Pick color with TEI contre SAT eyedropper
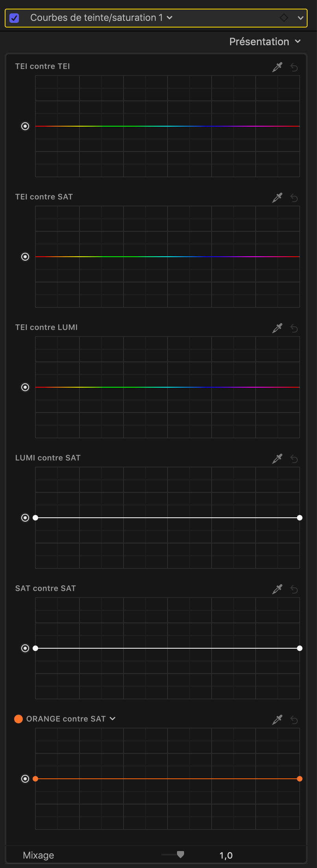 [277, 198]
